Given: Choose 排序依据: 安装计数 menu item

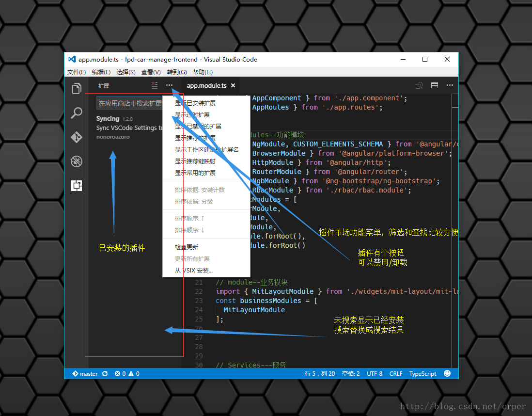Looking at the screenshot, I should (x=206, y=190).
